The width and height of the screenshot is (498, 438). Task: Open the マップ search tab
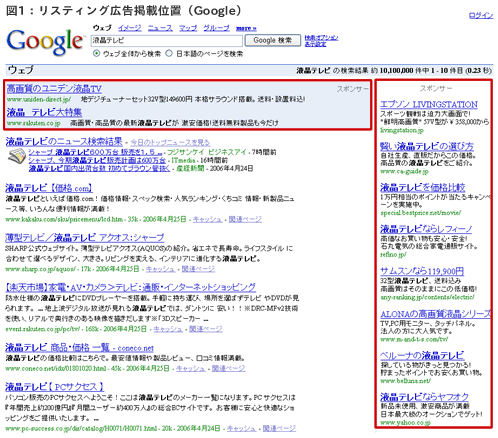point(188,28)
